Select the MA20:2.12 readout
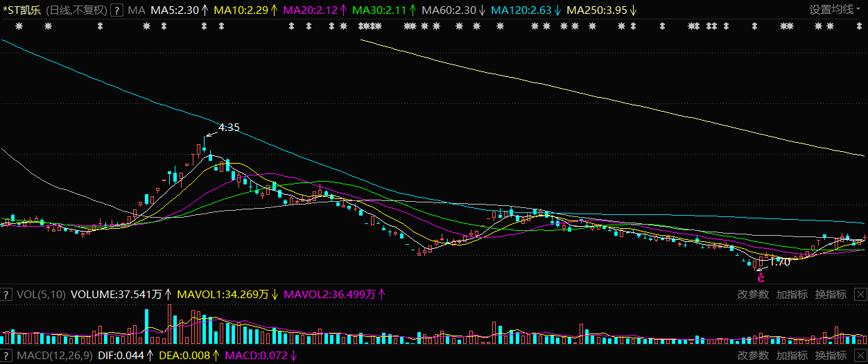The image size is (868, 364). 311,10
